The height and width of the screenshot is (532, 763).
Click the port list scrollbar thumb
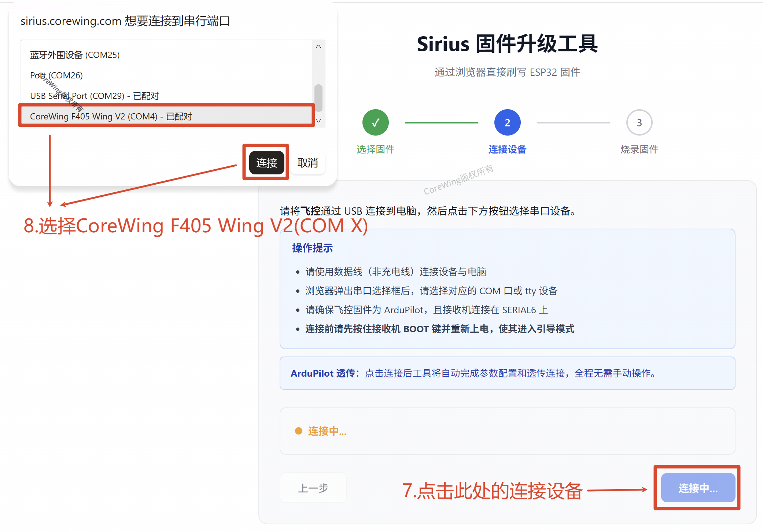(318, 98)
